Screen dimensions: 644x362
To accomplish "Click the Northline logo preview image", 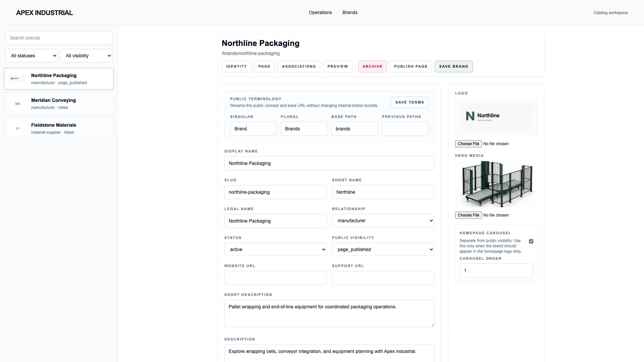I will coord(496,117).
